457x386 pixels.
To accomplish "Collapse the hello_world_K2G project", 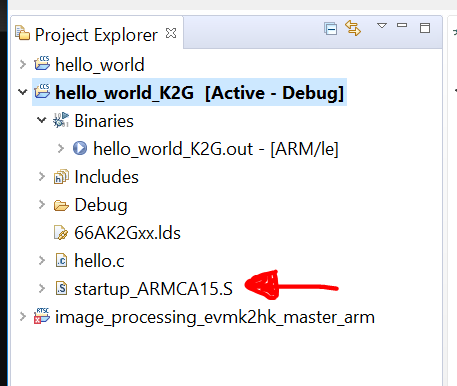I will (23, 92).
